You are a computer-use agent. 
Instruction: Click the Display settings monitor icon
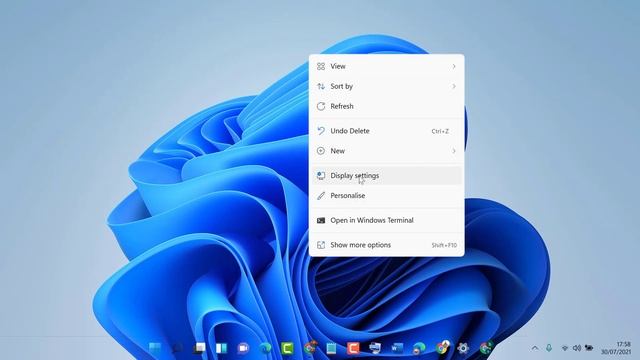[x=321, y=176]
